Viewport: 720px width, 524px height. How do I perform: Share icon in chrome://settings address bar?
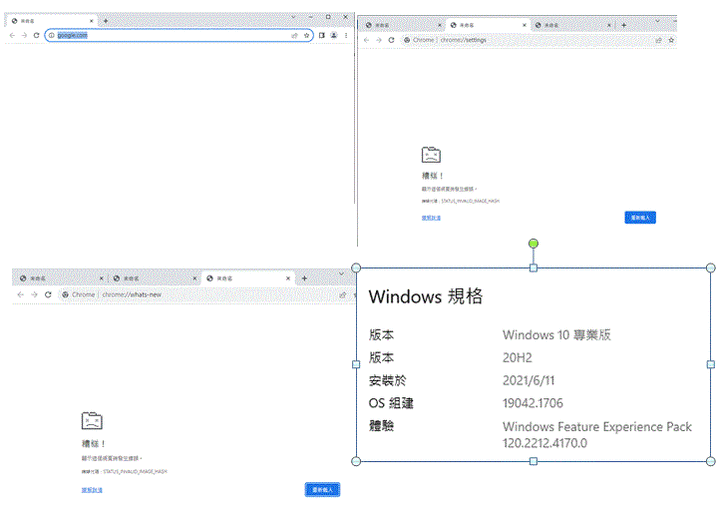pyautogui.click(x=658, y=40)
